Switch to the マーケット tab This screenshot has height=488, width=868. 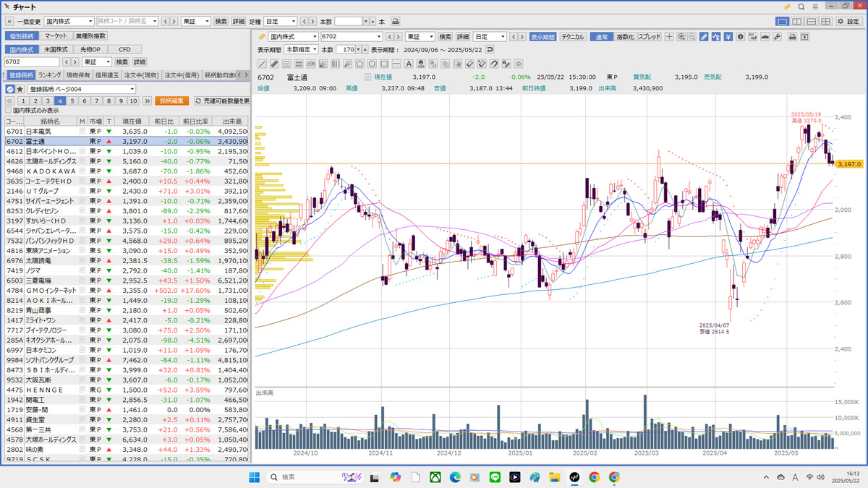click(x=56, y=35)
